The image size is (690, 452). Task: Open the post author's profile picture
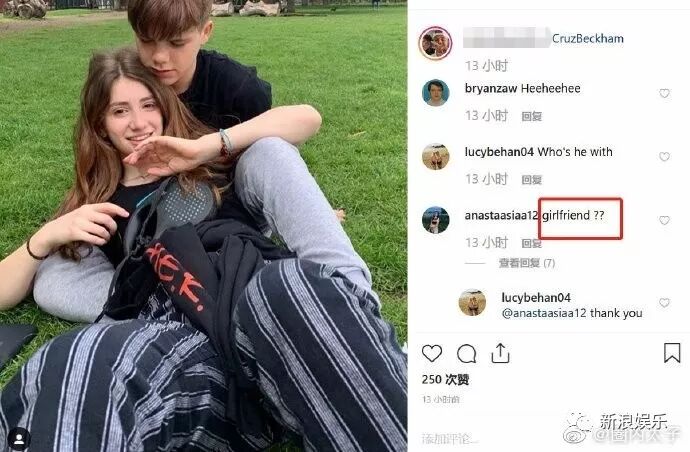(435, 43)
